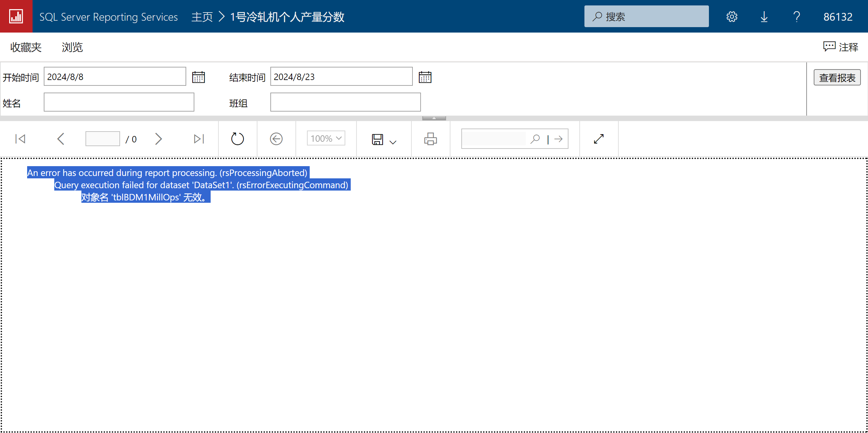The image size is (868, 433).
Task: Toggle full screen report view
Action: pyautogui.click(x=599, y=139)
